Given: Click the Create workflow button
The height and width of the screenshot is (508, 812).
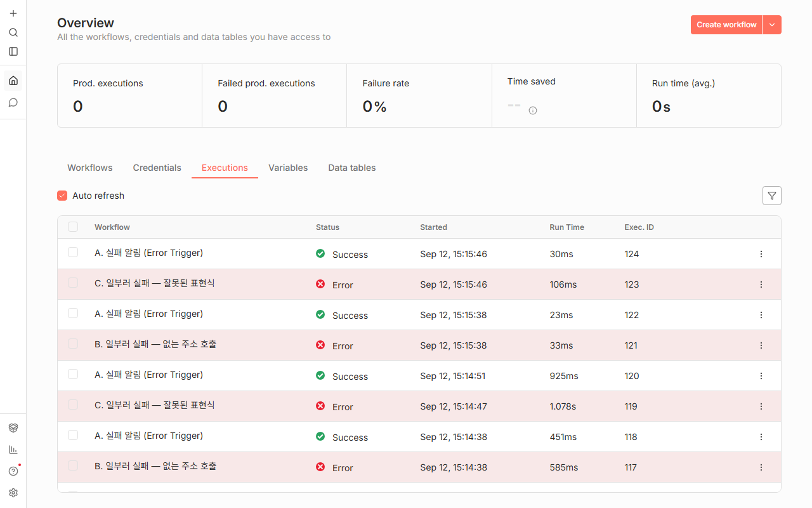Looking at the screenshot, I should (726, 25).
